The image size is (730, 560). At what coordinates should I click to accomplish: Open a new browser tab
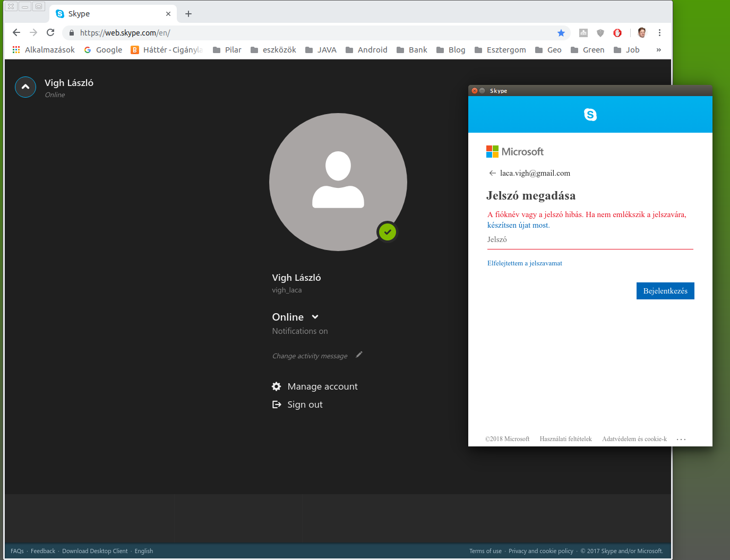tap(188, 14)
